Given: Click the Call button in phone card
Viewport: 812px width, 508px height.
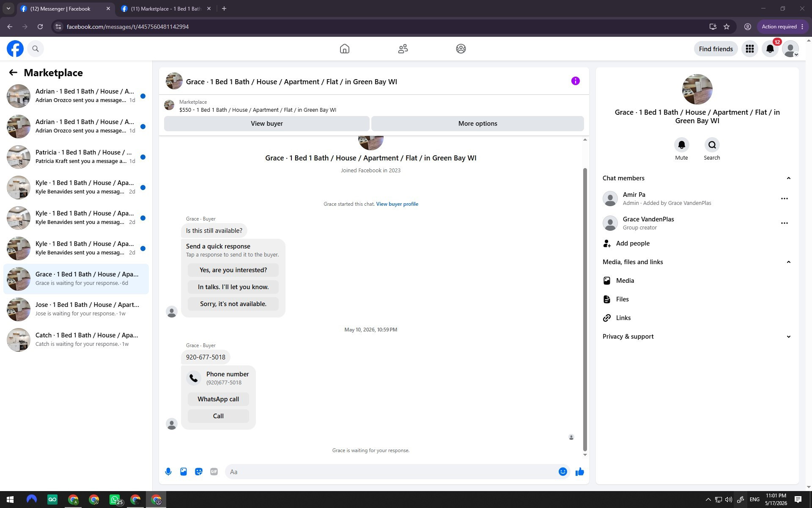Looking at the screenshot, I should [x=218, y=416].
